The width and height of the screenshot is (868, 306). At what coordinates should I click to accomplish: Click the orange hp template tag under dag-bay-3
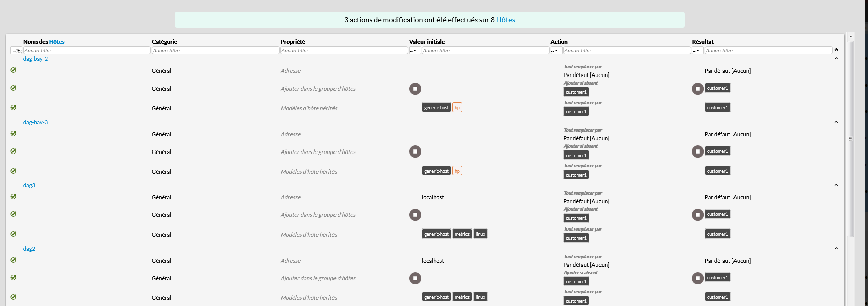click(x=457, y=171)
